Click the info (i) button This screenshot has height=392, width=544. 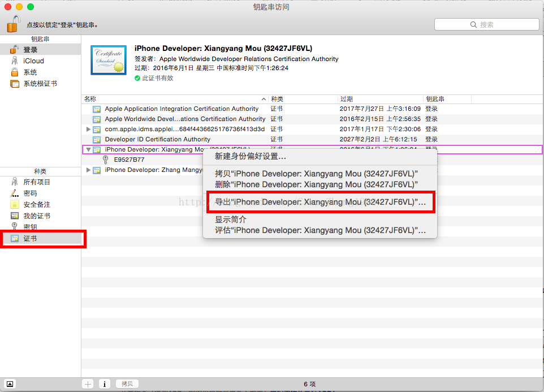(105, 384)
